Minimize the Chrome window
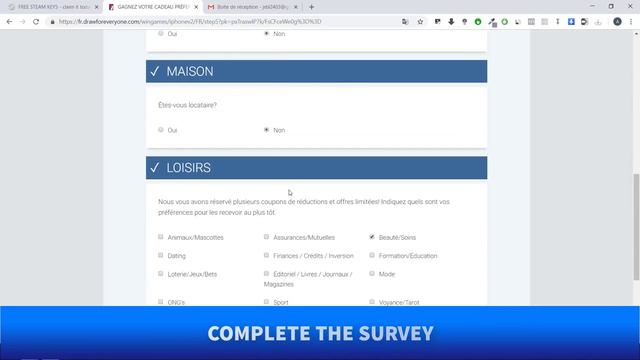This screenshot has width=640, height=360. (592, 6)
